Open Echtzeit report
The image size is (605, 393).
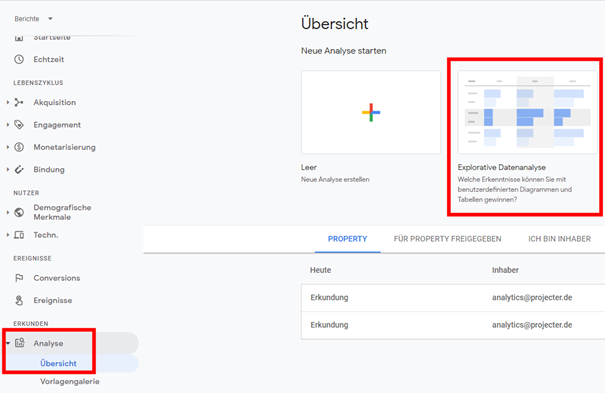click(49, 59)
